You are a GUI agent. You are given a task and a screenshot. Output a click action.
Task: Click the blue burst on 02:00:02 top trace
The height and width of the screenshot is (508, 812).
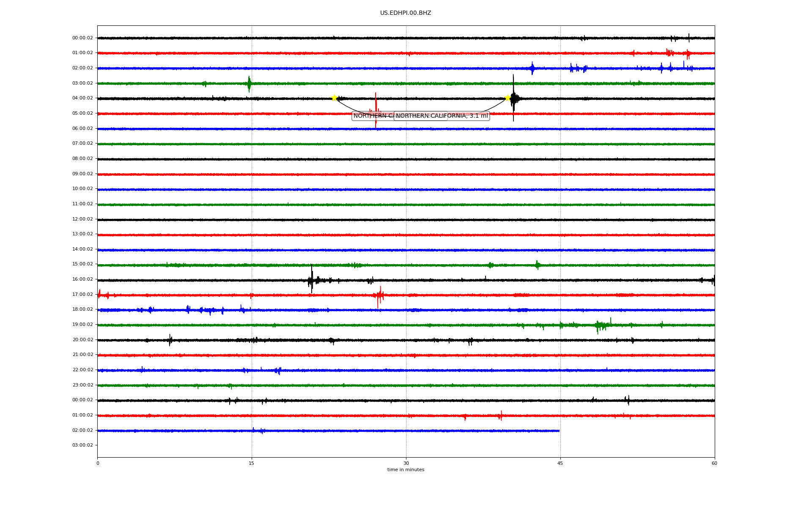tap(532, 68)
